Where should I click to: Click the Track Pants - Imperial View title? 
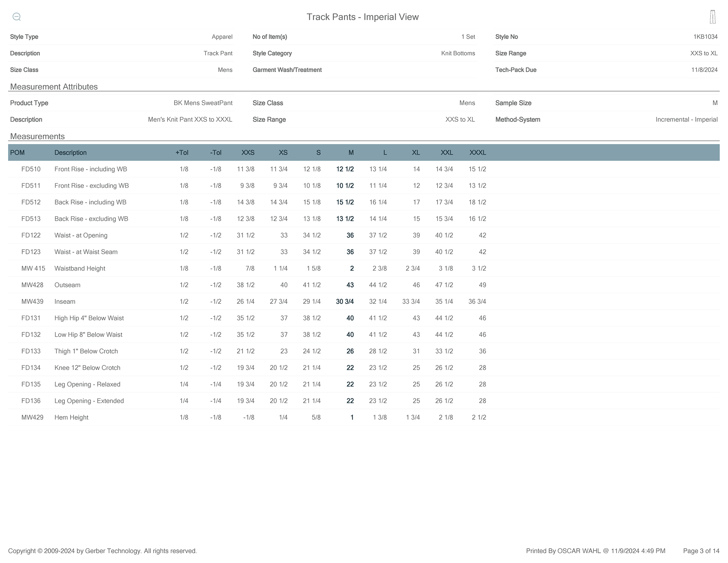click(x=362, y=17)
